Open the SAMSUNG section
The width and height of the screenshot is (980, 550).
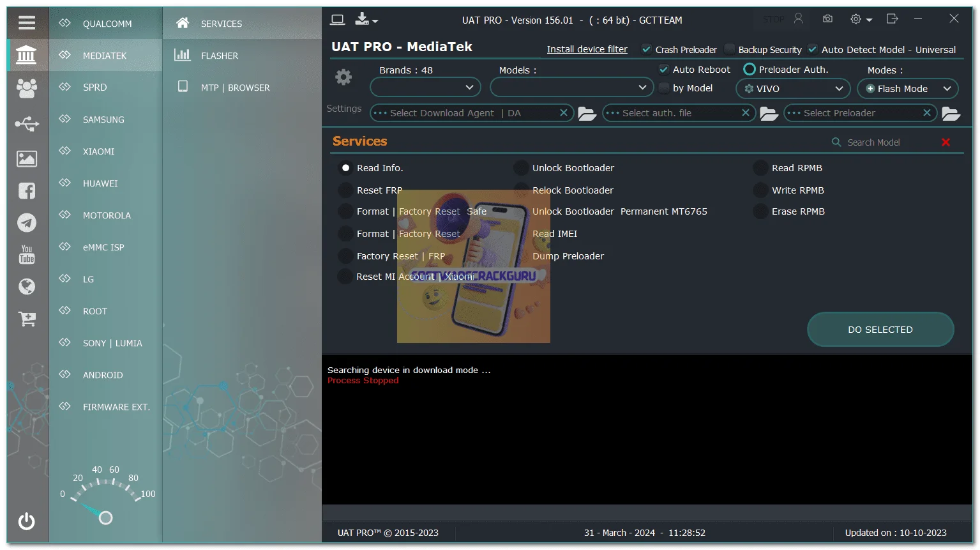click(106, 119)
